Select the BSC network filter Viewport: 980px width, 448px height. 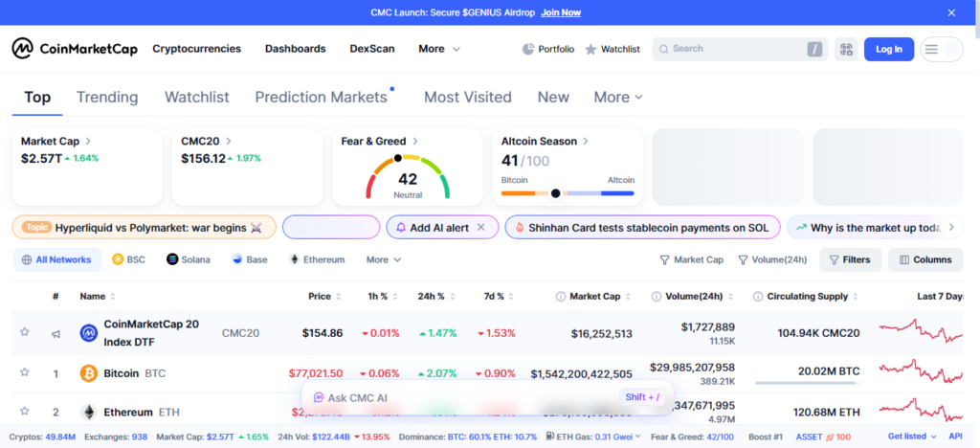(129, 259)
